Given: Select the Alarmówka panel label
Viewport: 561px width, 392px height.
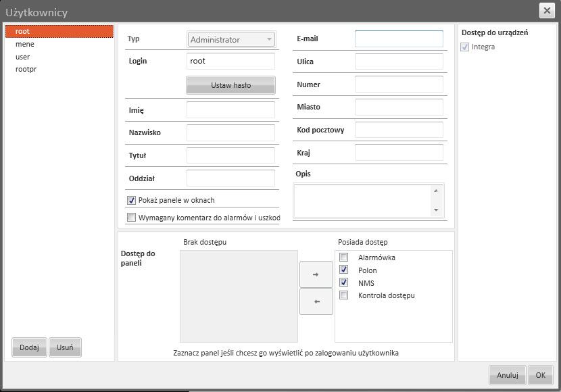Looking at the screenshot, I should (x=376, y=258).
